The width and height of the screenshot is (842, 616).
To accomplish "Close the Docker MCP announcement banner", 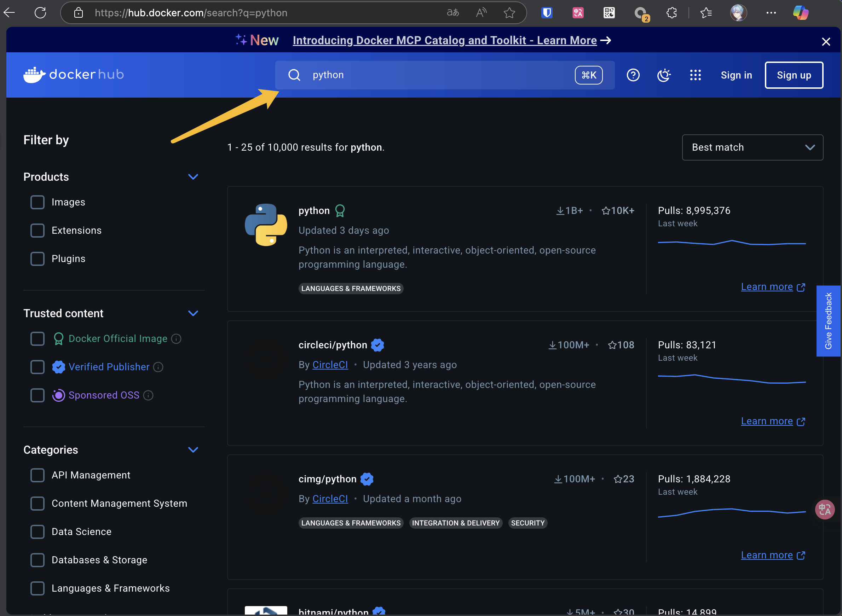I will tap(826, 41).
